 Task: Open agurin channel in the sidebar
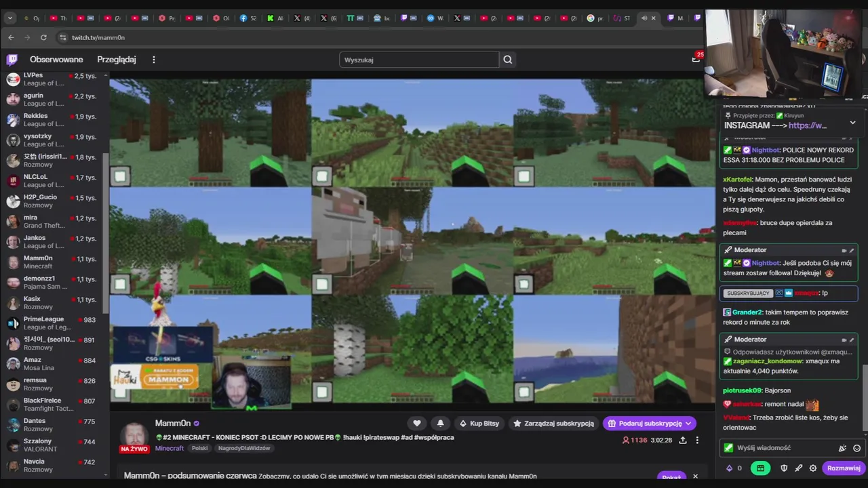tap(54, 100)
